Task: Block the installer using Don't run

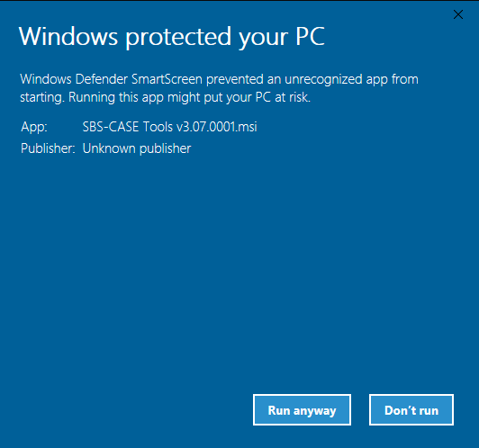Action: (411, 410)
